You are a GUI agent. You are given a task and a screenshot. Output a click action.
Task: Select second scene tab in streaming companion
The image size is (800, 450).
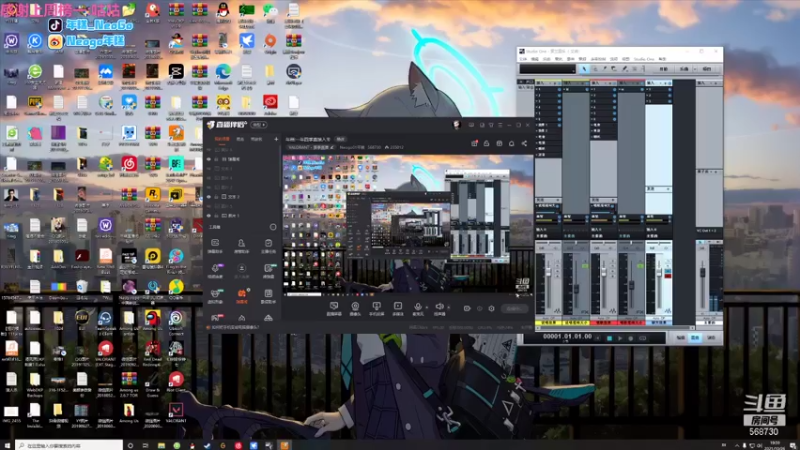pyautogui.click(x=240, y=139)
